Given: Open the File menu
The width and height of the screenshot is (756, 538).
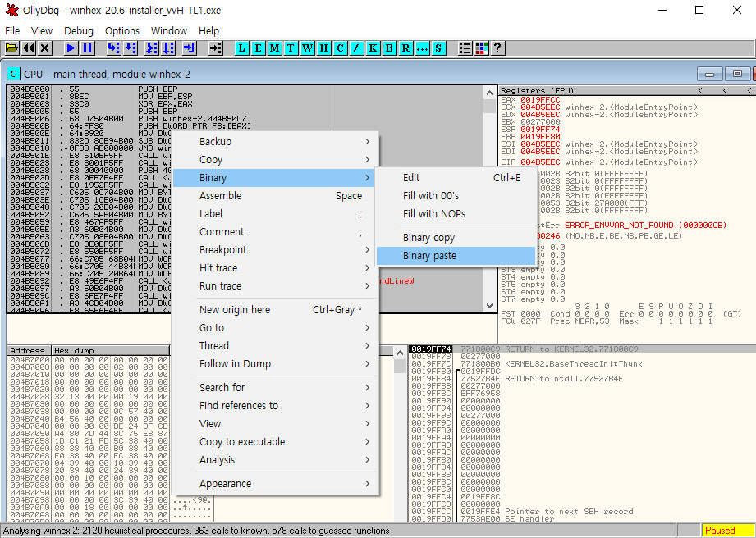Looking at the screenshot, I should (x=12, y=31).
